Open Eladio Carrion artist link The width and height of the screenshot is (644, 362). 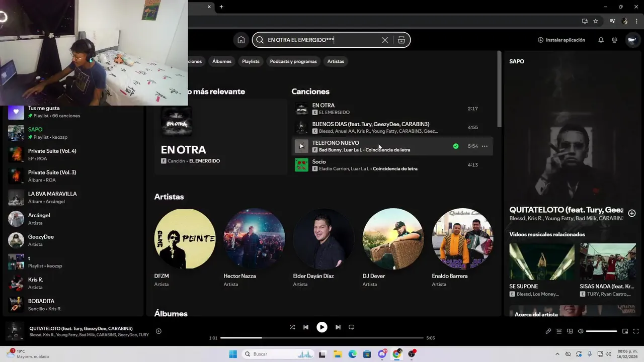(334, 169)
